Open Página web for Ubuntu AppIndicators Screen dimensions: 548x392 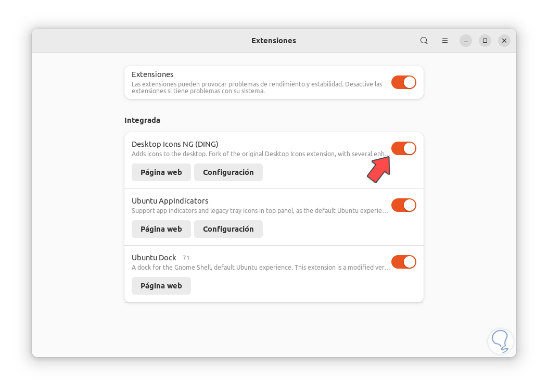tap(161, 229)
